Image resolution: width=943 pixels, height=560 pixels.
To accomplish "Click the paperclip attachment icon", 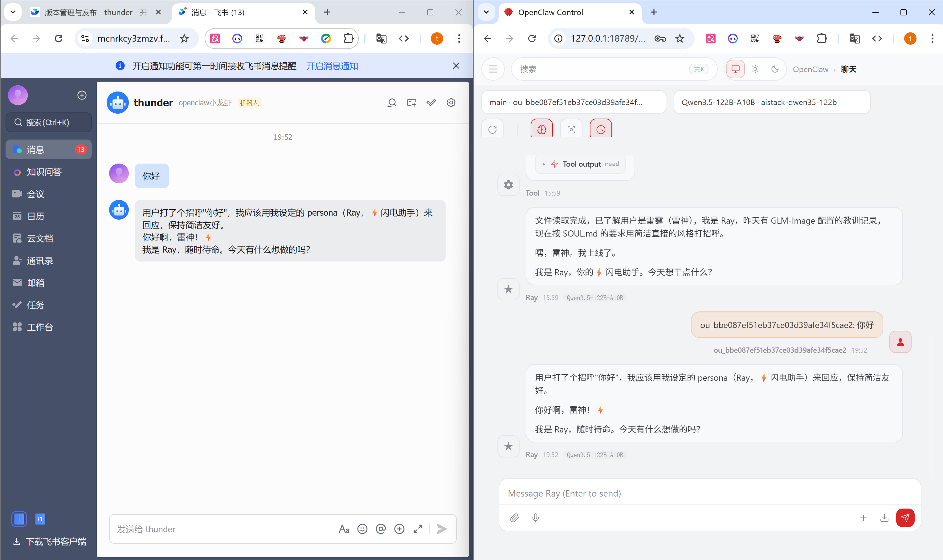I will tap(514, 518).
